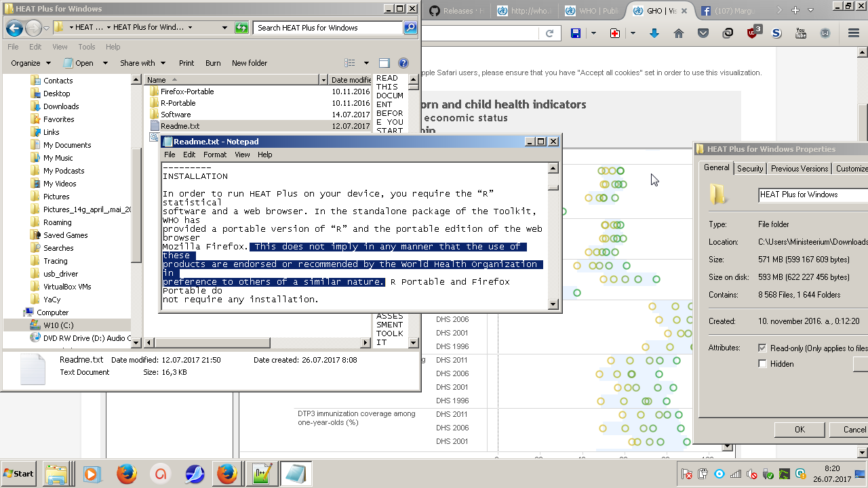This screenshot has width=868, height=488.
Task: Open the view options dropdown arrow
Action: [x=366, y=63]
